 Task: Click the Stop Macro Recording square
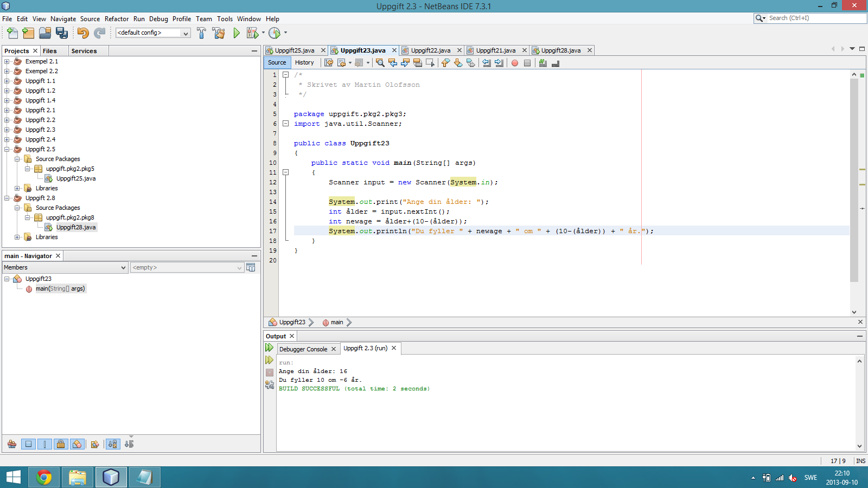coord(527,63)
